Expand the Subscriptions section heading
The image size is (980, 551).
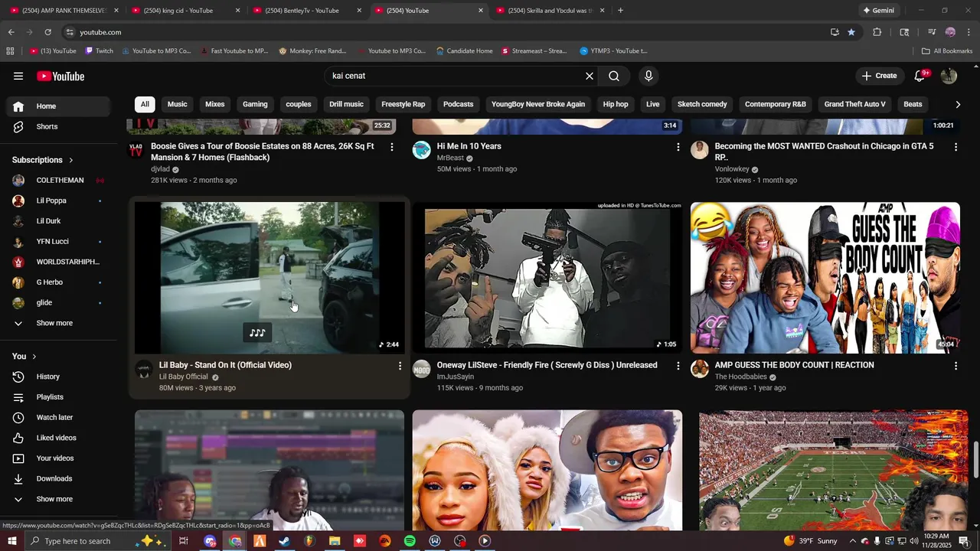point(43,160)
